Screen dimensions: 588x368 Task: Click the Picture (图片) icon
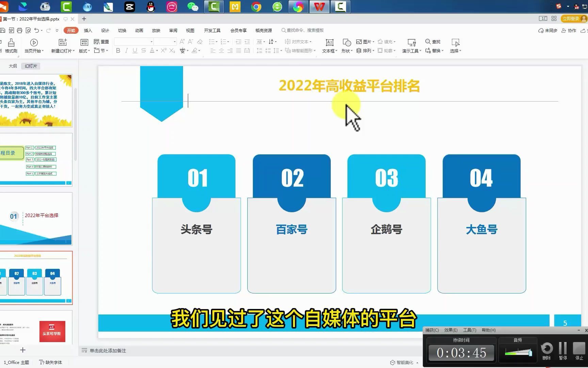[359, 42]
